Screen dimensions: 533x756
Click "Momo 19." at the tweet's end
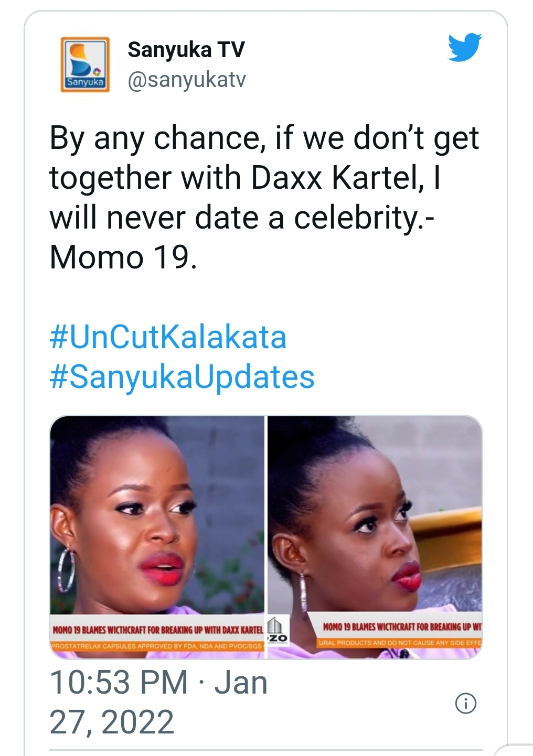[x=123, y=257]
